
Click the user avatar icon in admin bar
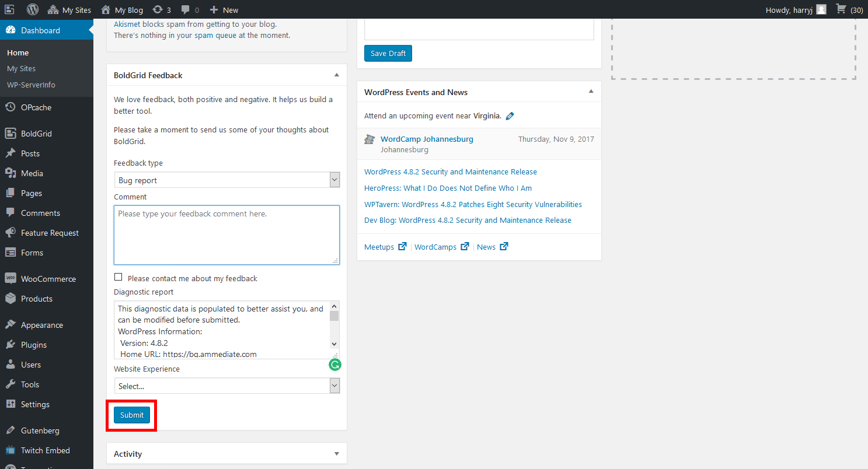(821, 9)
